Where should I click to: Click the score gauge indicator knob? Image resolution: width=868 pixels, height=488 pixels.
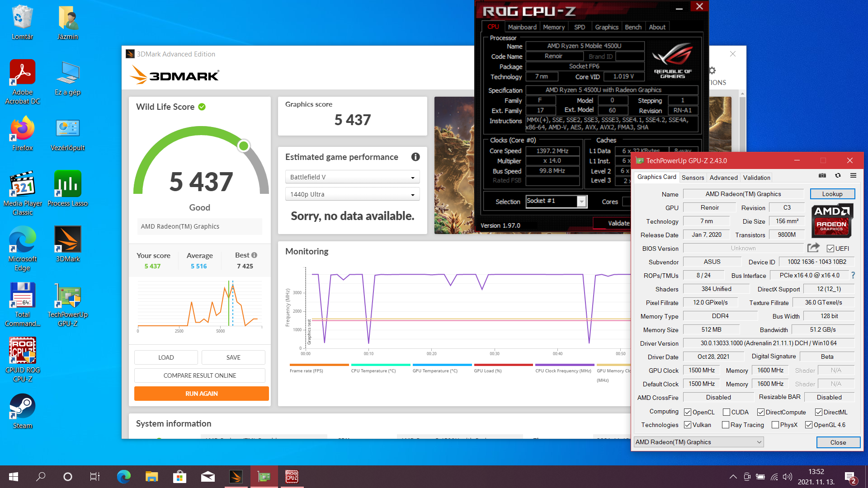point(244,145)
